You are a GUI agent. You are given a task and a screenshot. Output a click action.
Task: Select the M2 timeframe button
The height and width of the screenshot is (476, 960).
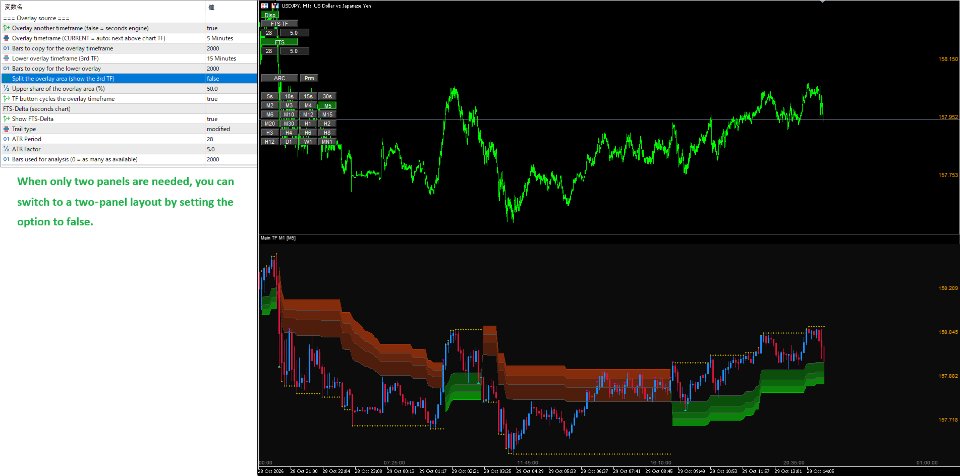(270, 105)
